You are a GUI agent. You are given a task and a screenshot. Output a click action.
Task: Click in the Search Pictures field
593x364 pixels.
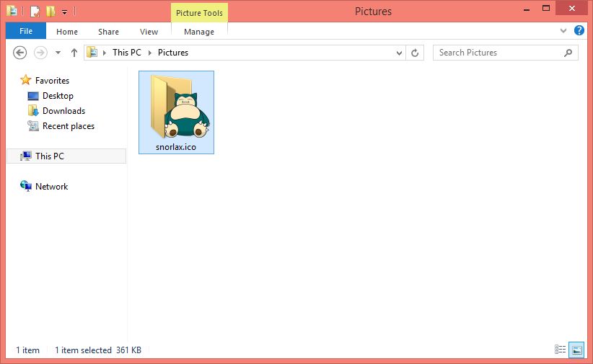point(498,53)
